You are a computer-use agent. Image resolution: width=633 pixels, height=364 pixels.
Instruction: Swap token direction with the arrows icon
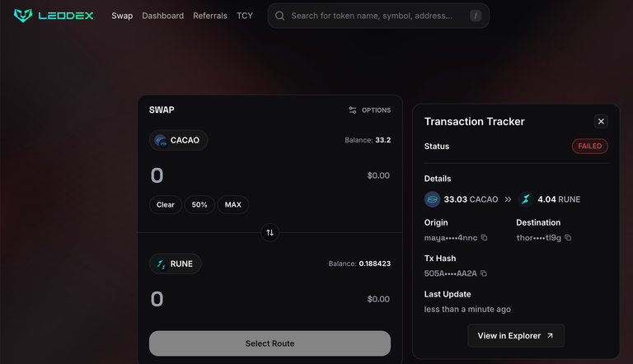(270, 232)
